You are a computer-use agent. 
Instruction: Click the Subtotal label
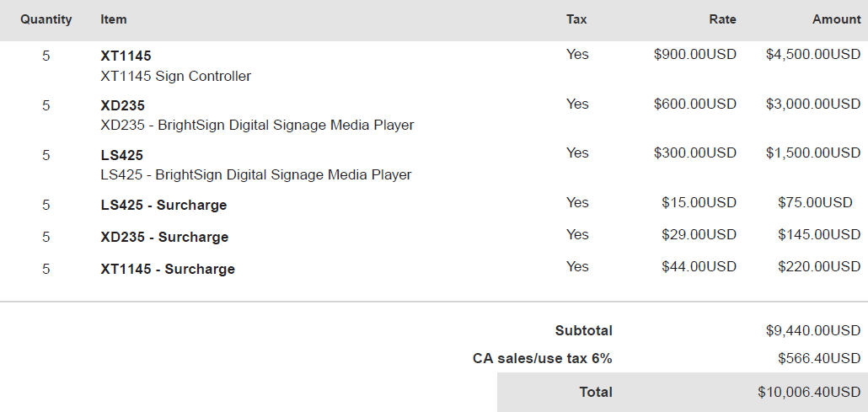[583, 330]
